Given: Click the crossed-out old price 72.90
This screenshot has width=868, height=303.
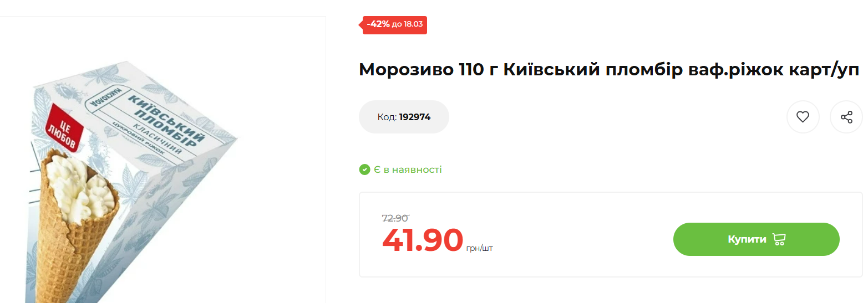Looking at the screenshot, I should (x=395, y=218).
